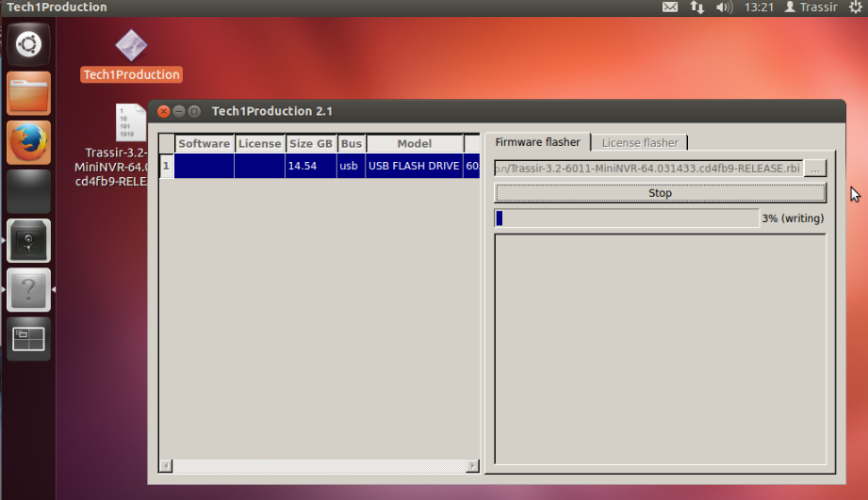Click the 3% writing progress bar
868x500 pixels.
(626, 218)
